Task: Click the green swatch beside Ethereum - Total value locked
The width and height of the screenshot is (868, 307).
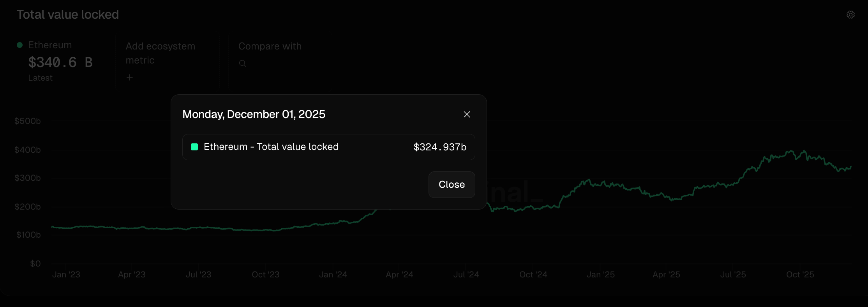Action: (x=194, y=147)
